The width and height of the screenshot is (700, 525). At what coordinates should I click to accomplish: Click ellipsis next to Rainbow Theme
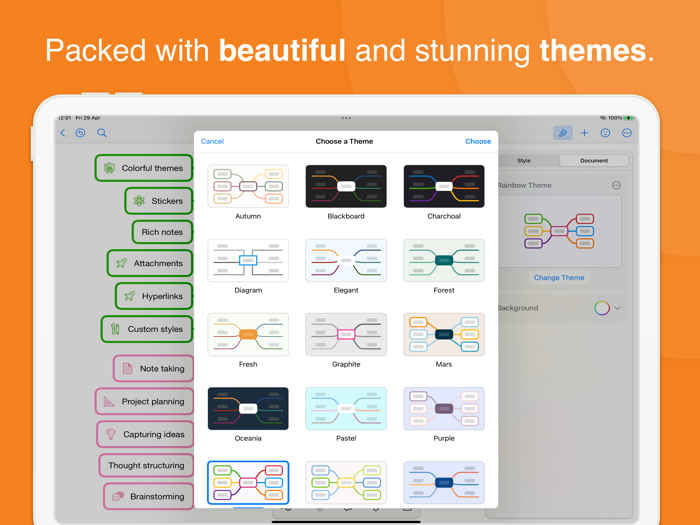[616, 185]
